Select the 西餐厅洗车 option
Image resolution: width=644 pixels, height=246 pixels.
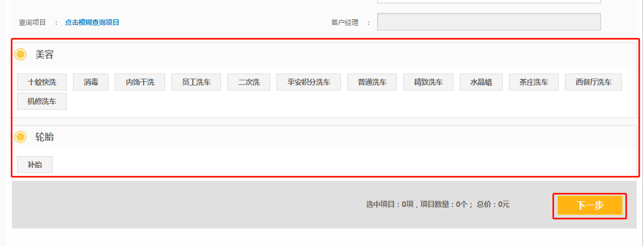(x=593, y=82)
